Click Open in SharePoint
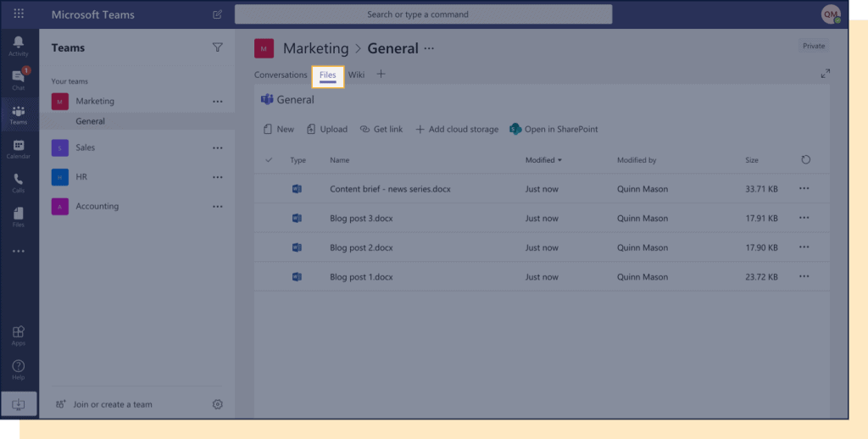 [x=554, y=129]
